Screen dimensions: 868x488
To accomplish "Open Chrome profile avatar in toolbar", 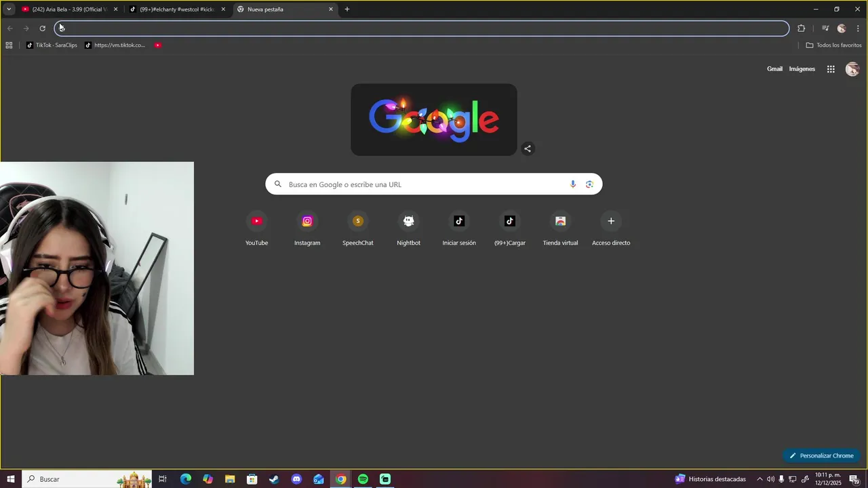I will pos(842,28).
